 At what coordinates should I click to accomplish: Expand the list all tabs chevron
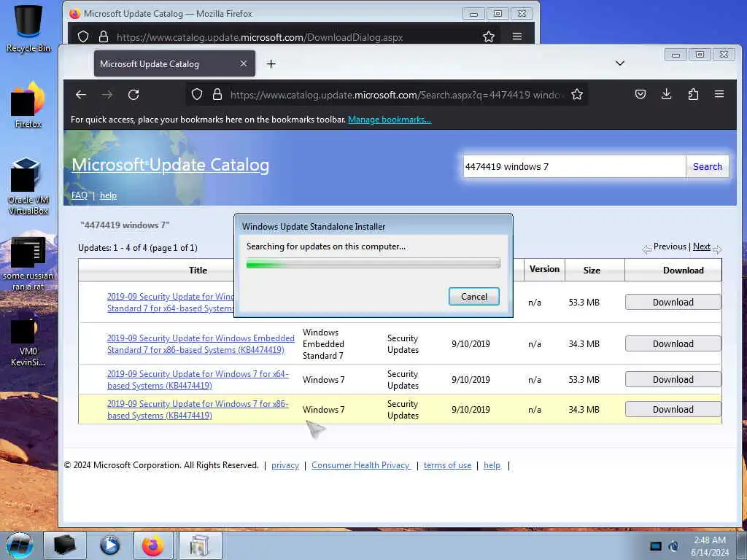620,63
